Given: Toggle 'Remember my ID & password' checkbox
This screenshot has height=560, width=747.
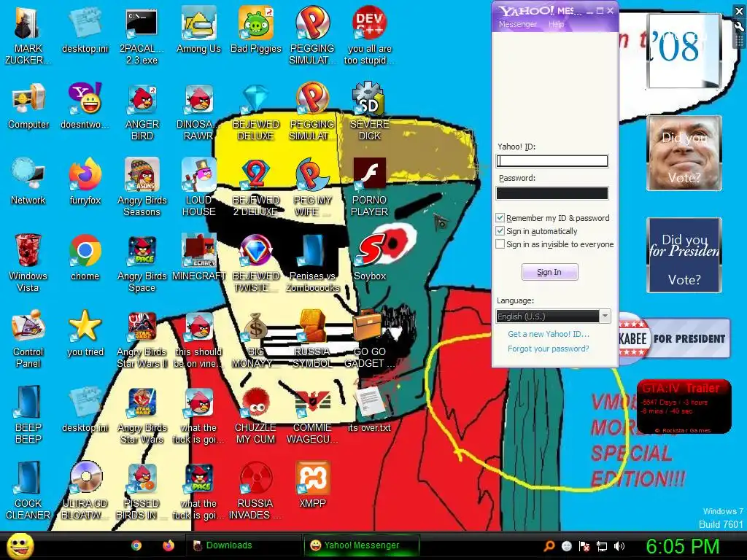Looking at the screenshot, I should (500, 217).
